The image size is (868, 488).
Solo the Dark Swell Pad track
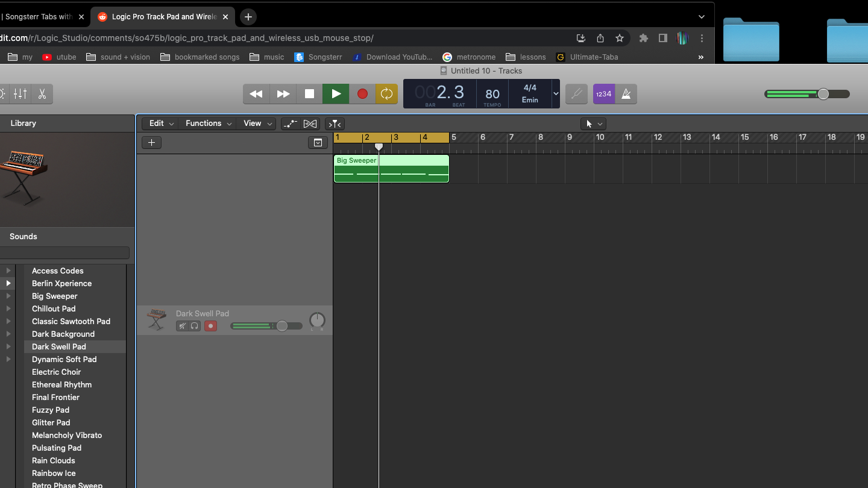tap(194, 326)
